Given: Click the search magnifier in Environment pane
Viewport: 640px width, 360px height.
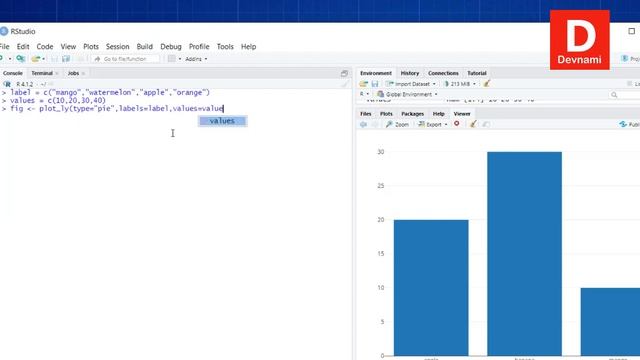Looking at the screenshot, I should coord(614,95).
